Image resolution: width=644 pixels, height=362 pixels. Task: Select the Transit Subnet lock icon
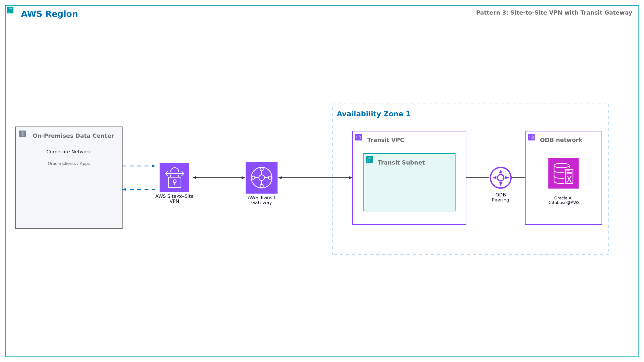[369, 160]
